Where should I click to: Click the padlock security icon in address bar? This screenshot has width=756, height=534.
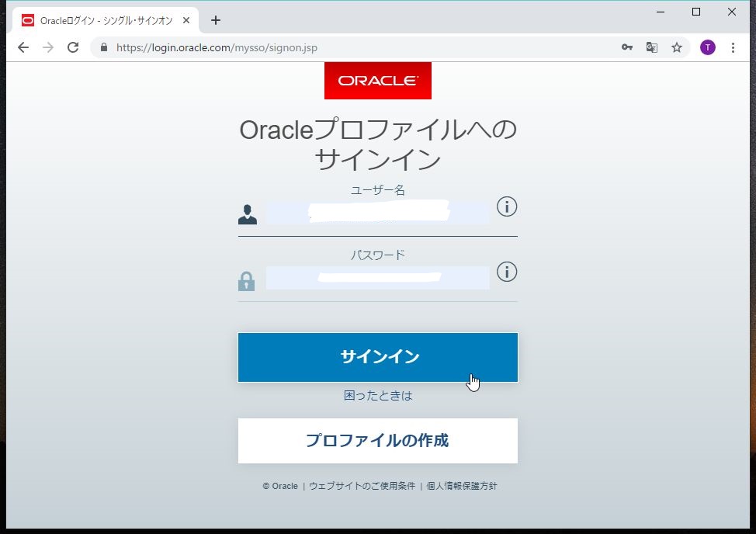(103, 47)
